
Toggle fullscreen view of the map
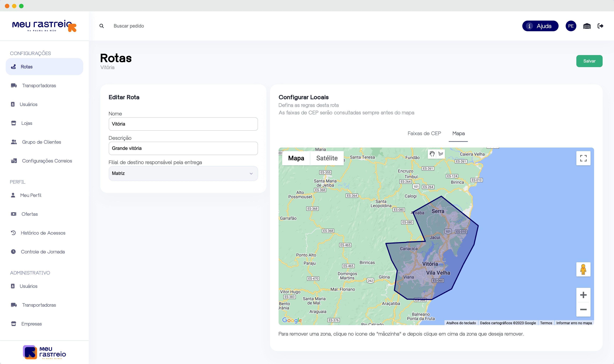pyautogui.click(x=583, y=158)
